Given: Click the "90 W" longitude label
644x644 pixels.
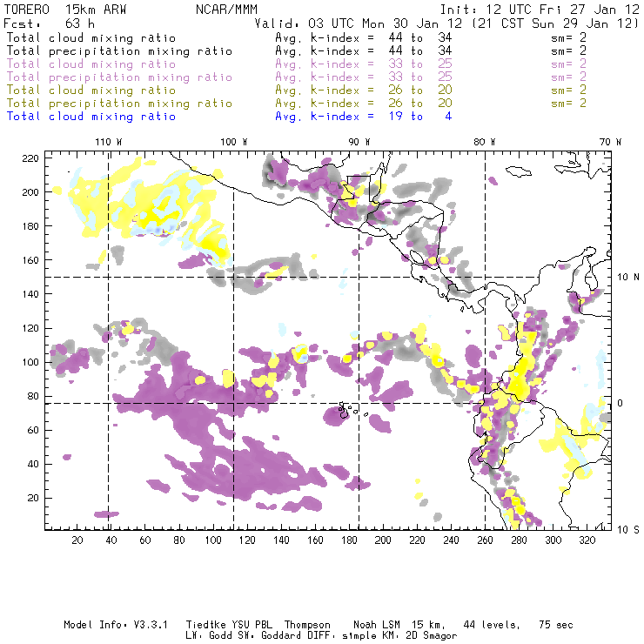Looking at the screenshot, I should (359, 142).
